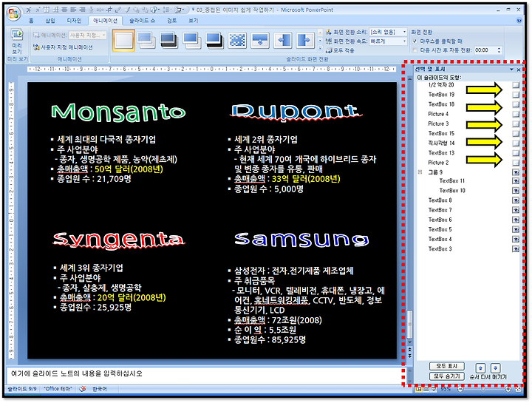Click zoom out minus button
This screenshot has height=403, width=532.
coord(460,389)
